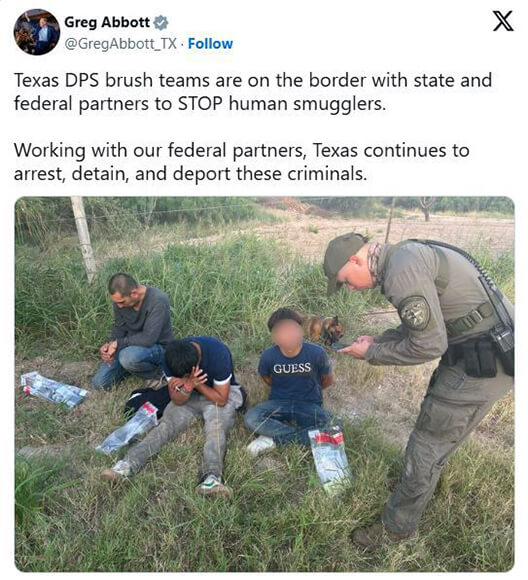Select the paragraph starting "Working with our federal"
This screenshot has height=580, width=528.
click(x=242, y=162)
